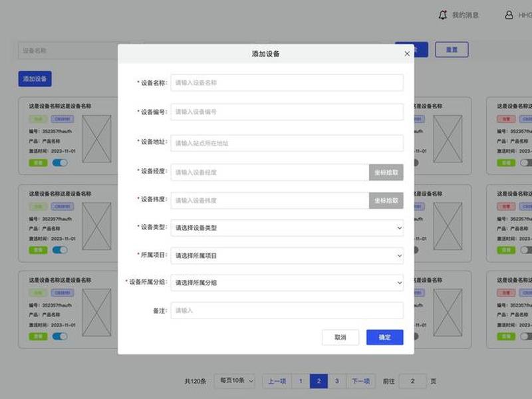Screen dimensions: 532x399
Task: Open the 所属项目 dropdown
Action: click(287, 256)
